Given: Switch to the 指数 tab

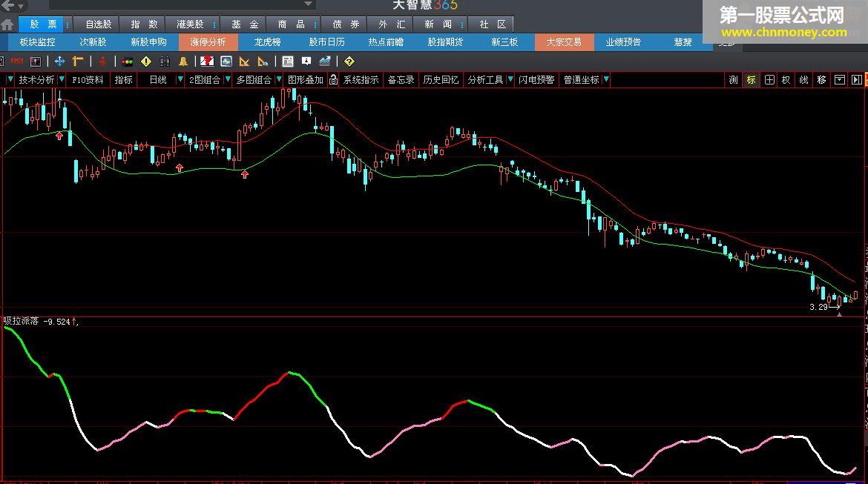Looking at the screenshot, I should point(144,24).
